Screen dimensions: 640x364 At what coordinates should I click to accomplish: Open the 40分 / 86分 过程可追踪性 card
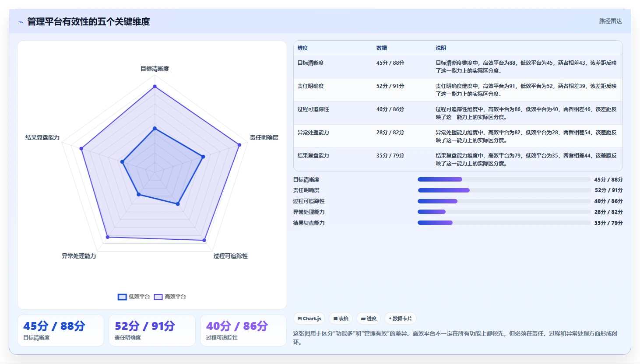(243, 330)
